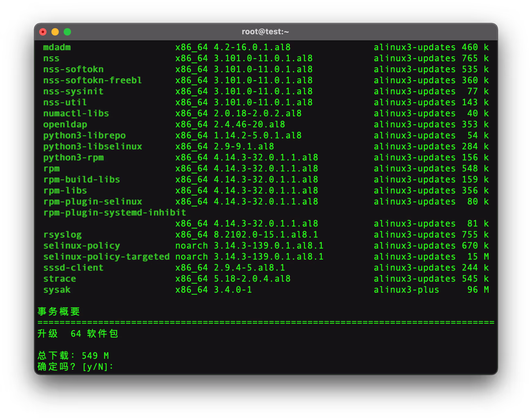Click the 事务概要 heading
The height and width of the screenshot is (420, 532).
tap(59, 312)
